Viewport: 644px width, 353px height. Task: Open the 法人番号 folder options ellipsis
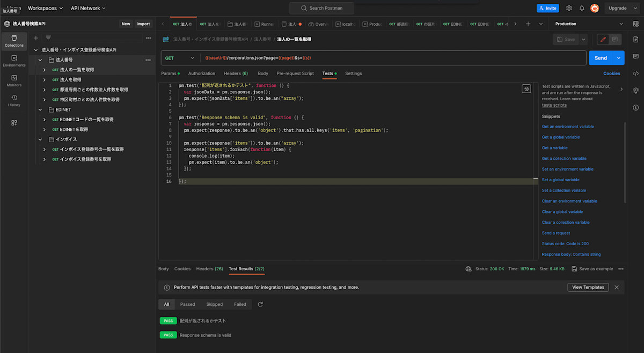click(148, 60)
